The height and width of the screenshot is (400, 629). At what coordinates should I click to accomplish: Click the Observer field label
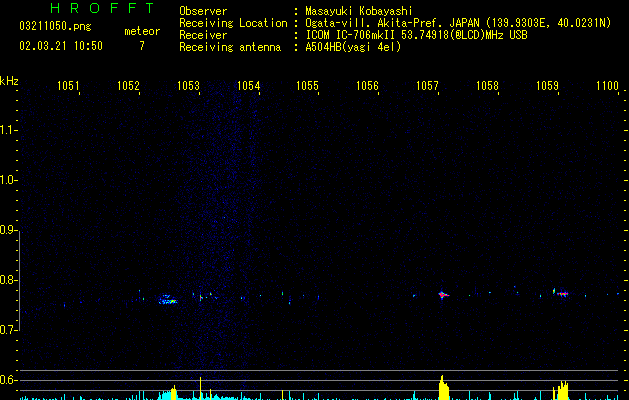tap(203, 11)
